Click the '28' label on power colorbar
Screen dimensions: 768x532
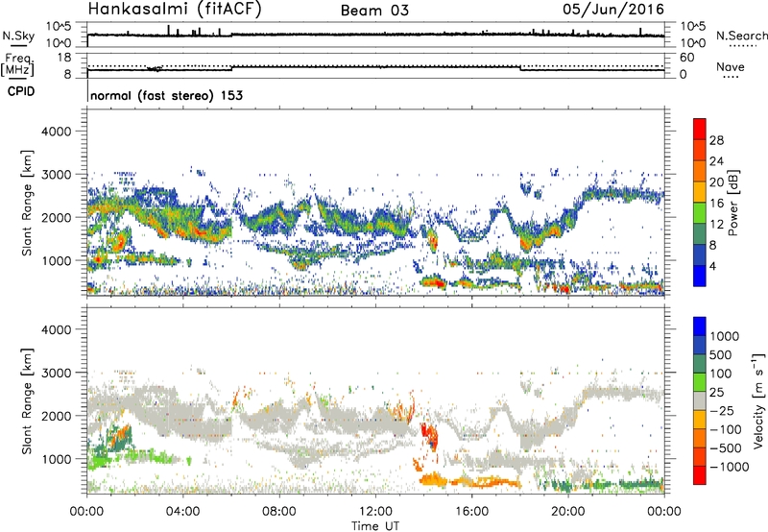(716, 140)
